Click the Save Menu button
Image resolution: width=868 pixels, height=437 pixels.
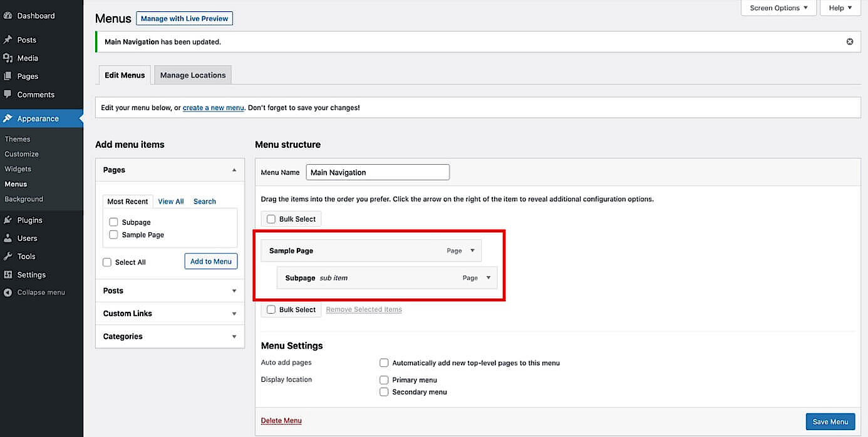click(x=830, y=421)
